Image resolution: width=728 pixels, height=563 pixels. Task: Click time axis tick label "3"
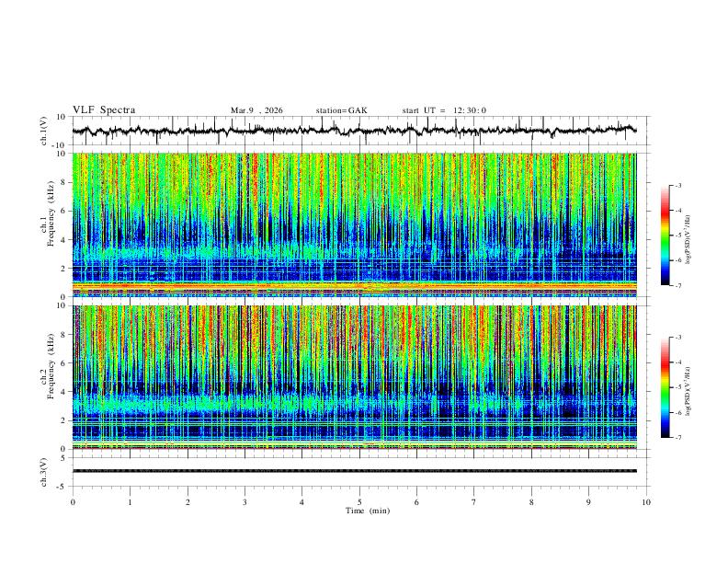pos(245,502)
